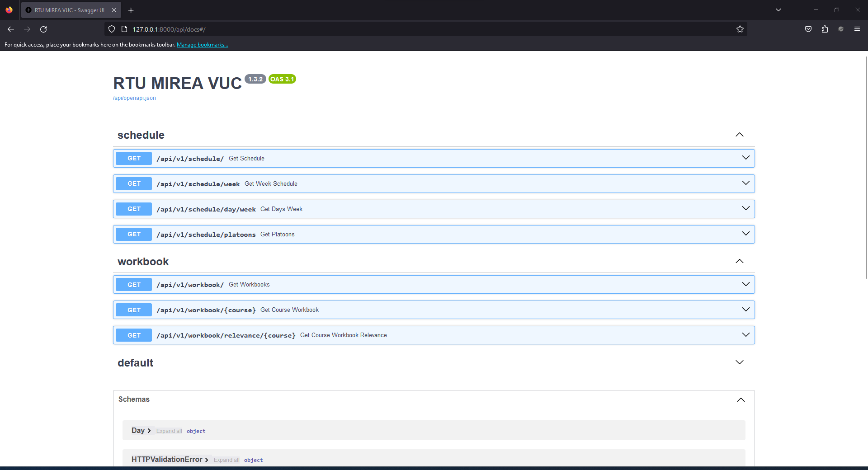The width and height of the screenshot is (868, 470).
Task: Collapse the workbook section
Action: pyautogui.click(x=740, y=261)
